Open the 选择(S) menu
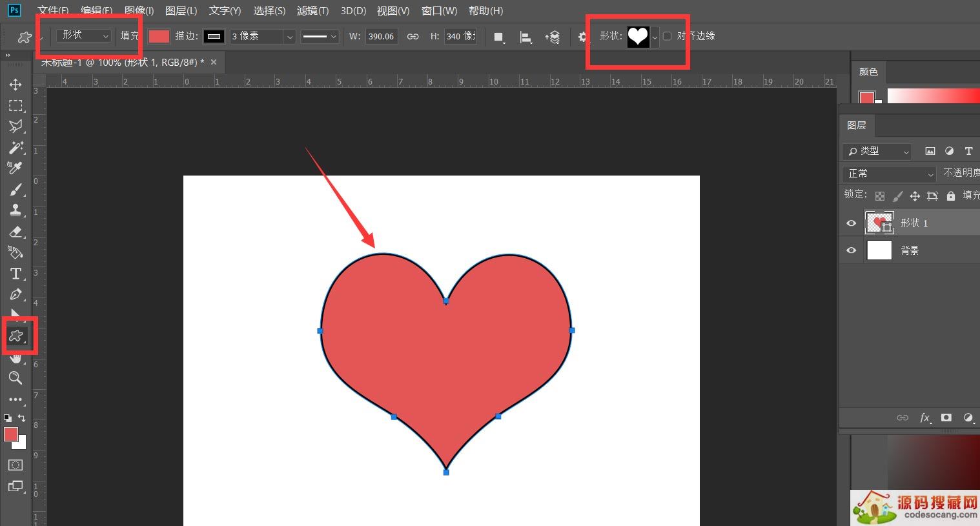The image size is (980, 526). [x=269, y=10]
